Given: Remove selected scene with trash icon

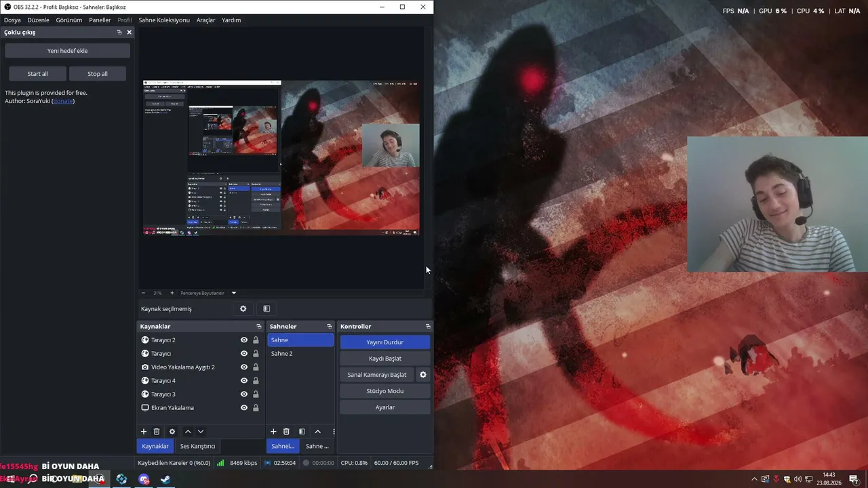Looking at the screenshot, I should point(286,432).
